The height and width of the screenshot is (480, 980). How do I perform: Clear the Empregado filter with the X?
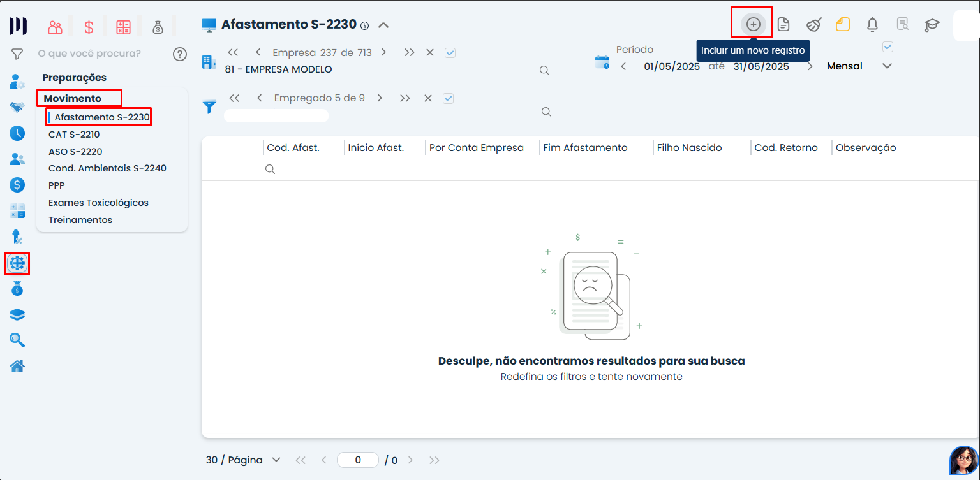[x=428, y=98]
